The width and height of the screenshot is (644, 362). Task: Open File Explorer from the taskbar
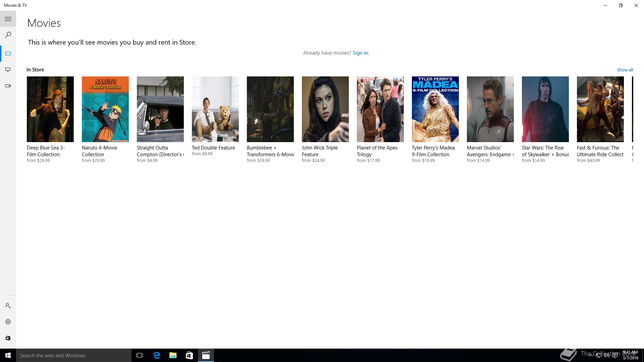tap(173, 355)
